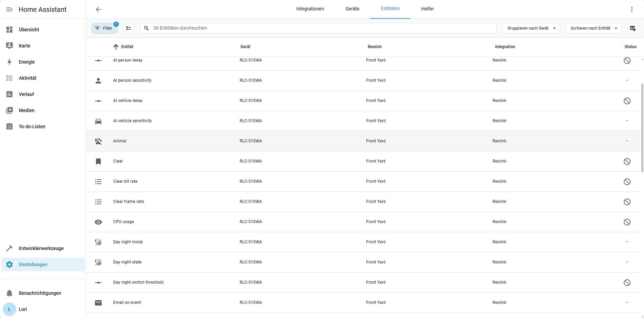Open Übersicht dashboard in sidebar

[43, 30]
